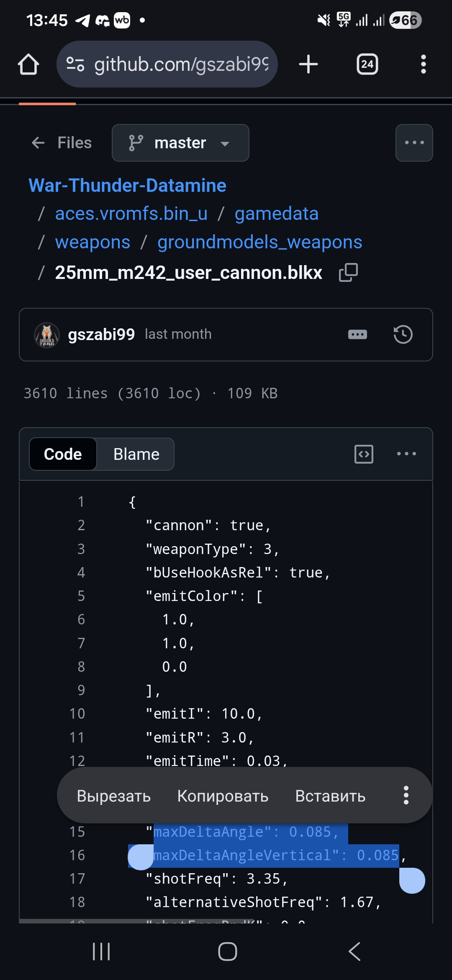The image size is (452, 980).
Task: View commit history via clock icon
Action: 403,334
